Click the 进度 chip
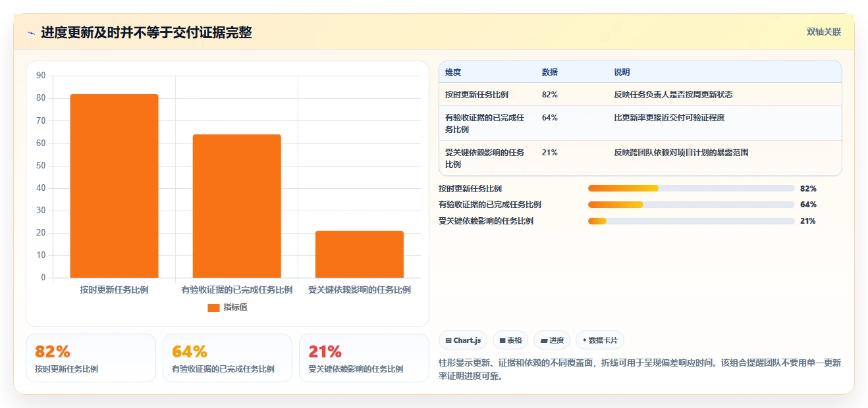Viewport: 868px width, 408px height. click(x=552, y=340)
